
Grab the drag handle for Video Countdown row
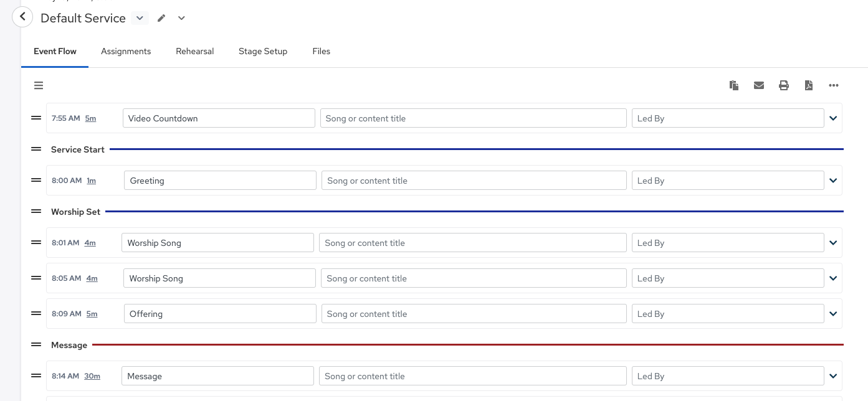36,118
